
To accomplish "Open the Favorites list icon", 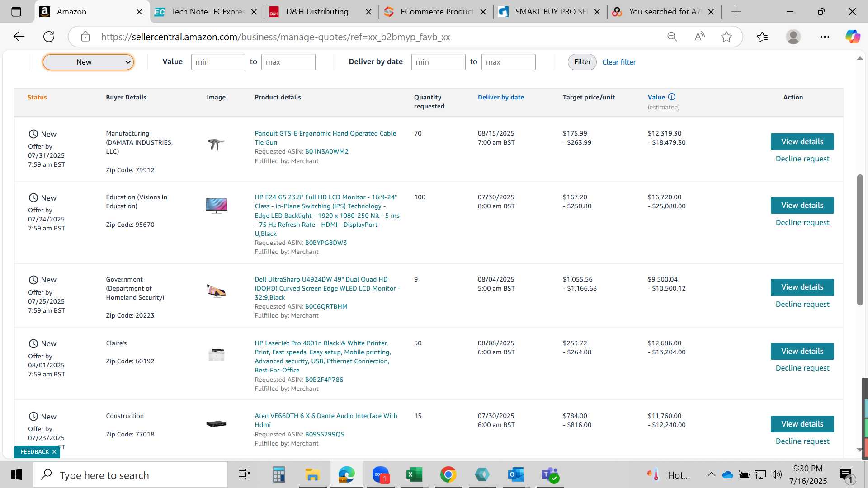I will [762, 37].
